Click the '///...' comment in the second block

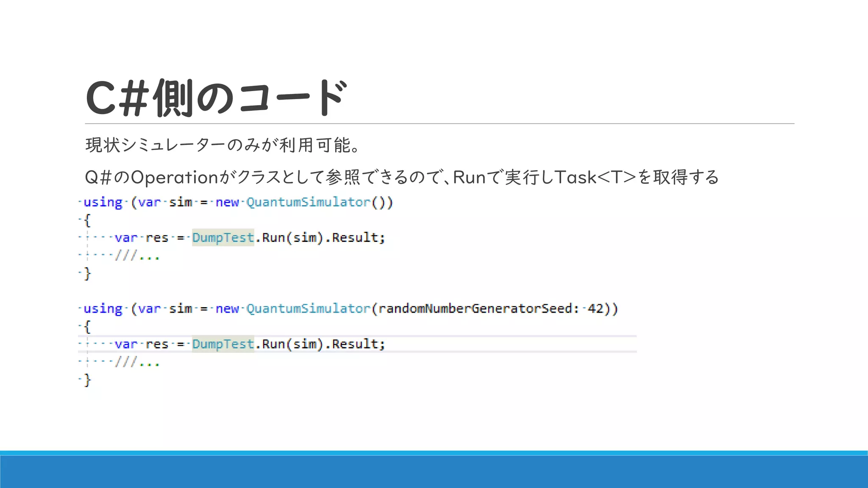137,362
